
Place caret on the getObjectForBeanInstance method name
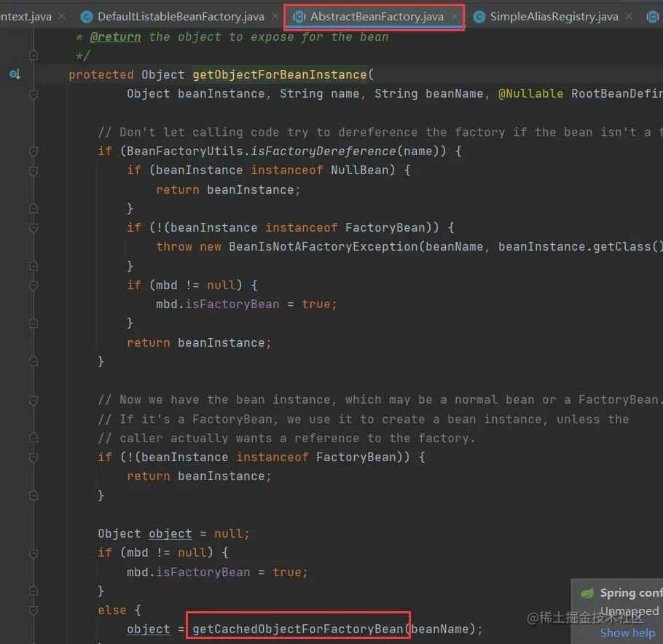pyautogui.click(x=280, y=75)
